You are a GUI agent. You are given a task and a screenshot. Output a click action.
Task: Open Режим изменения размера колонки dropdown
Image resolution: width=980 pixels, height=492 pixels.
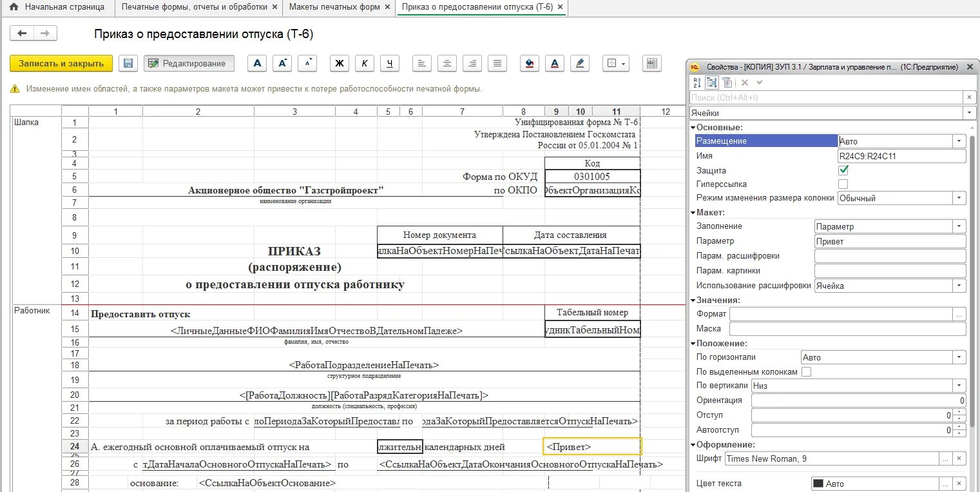coord(959,198)
